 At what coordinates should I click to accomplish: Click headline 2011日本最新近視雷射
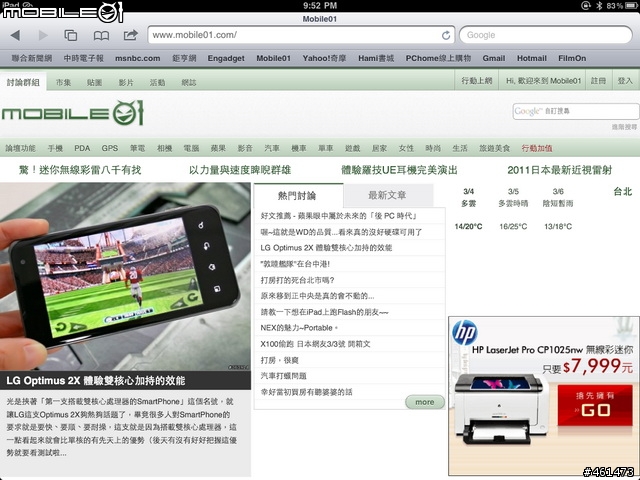pos(560,170)
